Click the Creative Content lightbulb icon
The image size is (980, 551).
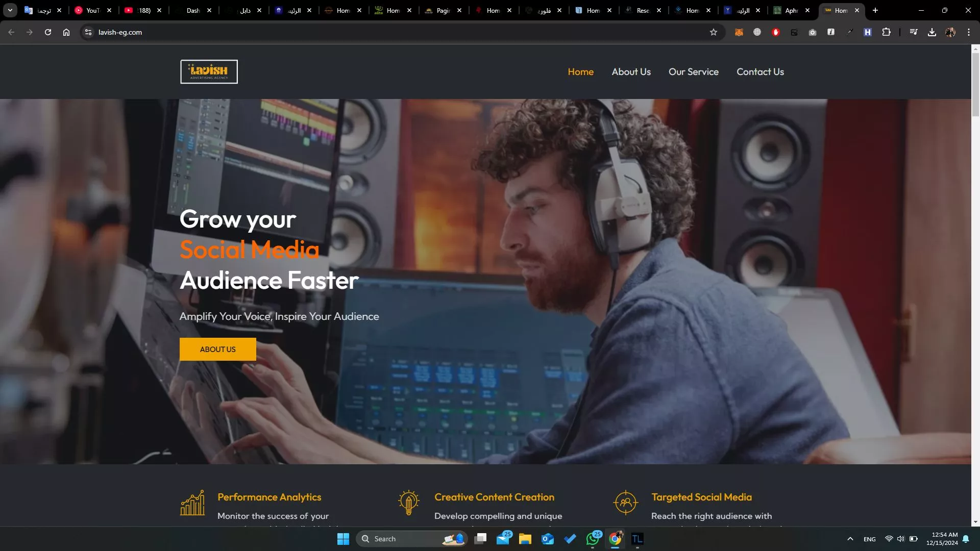click(409, 503)
